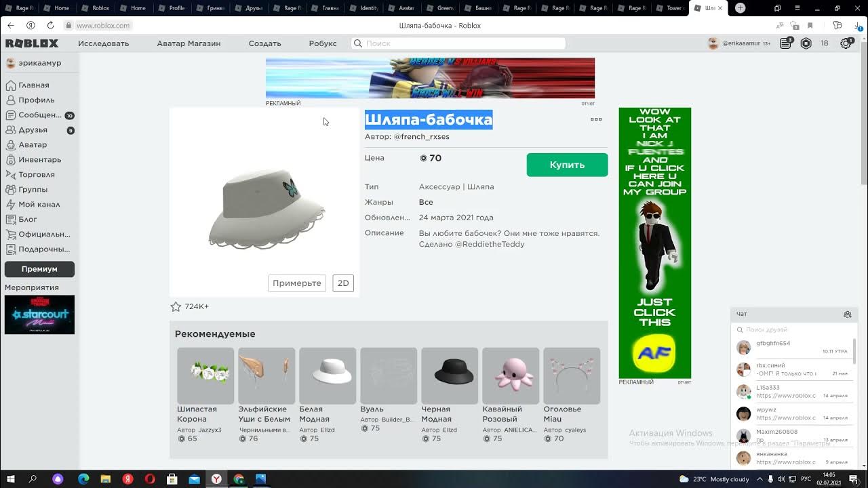This screenshot has height=488, width=868.
Task: Click the erikaaamur avatar in the header
Action: [713, 43]
